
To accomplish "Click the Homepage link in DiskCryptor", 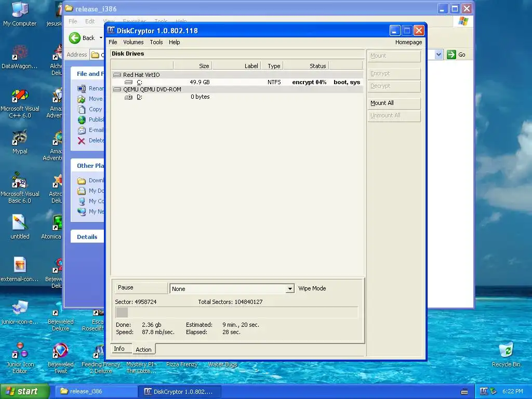I will tap(408, 42).
